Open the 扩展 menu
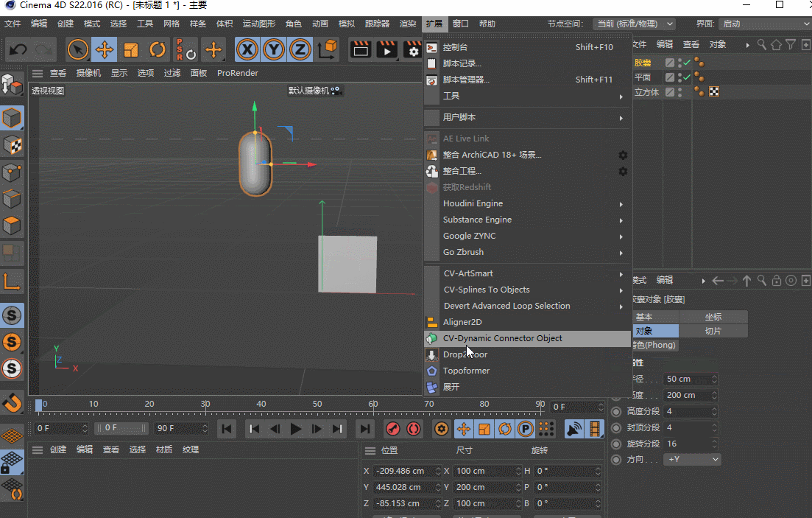Screen dimensions: 812x518 point(434,24)
